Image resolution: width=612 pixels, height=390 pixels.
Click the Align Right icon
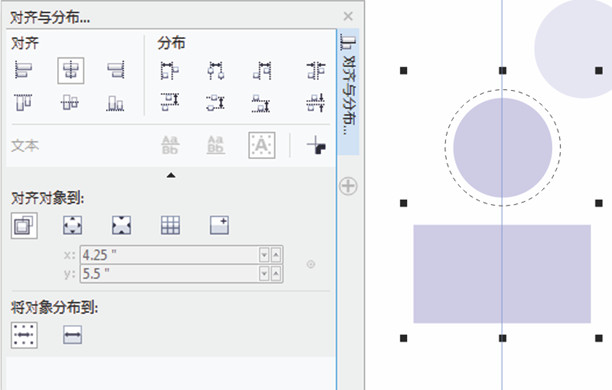click(116, 70)
